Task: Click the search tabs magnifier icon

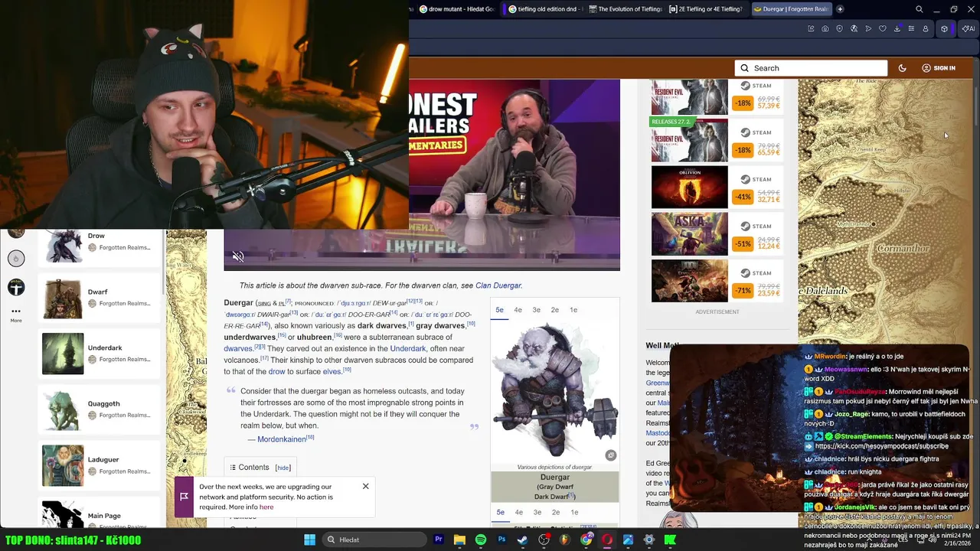Action: point(920,9)
